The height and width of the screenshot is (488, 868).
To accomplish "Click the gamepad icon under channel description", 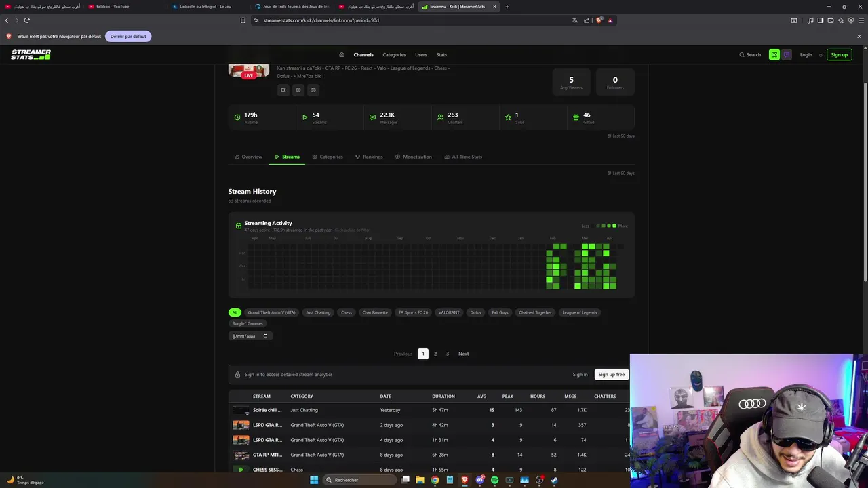I will point(313,89).
